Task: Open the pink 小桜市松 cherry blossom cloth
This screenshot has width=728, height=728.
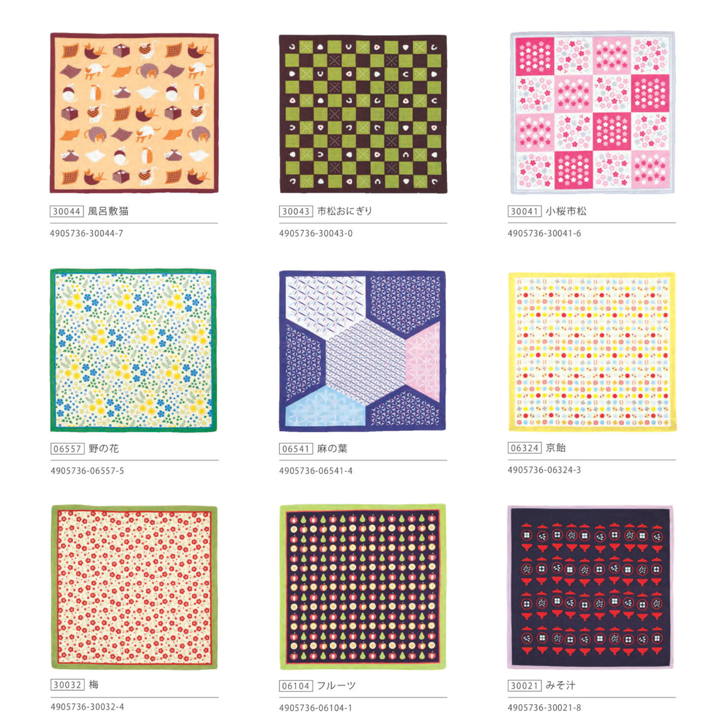Action: [x=593, y=113]
